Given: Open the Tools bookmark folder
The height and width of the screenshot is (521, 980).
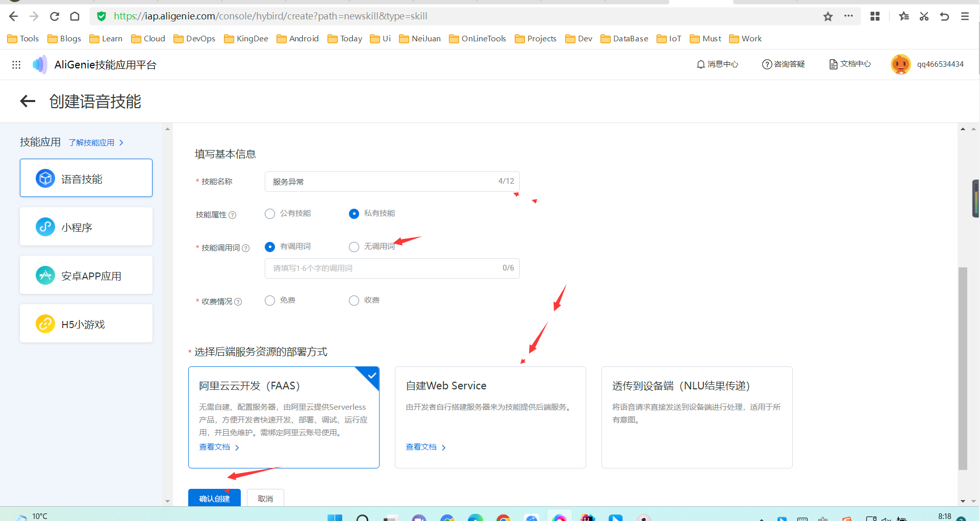Looking at the screenshot, I should coord(23,39).
